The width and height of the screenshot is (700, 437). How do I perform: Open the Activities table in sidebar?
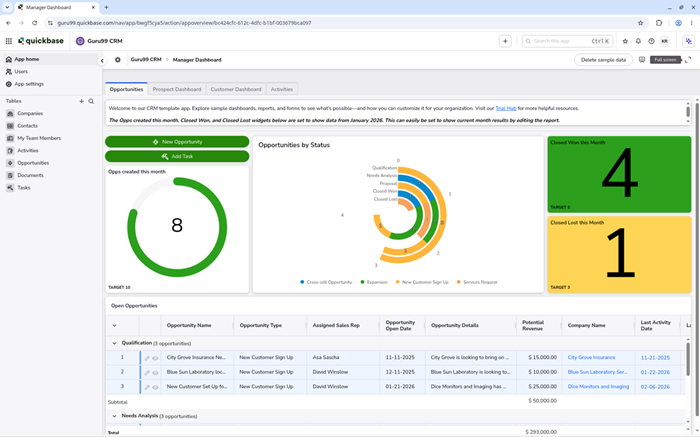(28, 151)
